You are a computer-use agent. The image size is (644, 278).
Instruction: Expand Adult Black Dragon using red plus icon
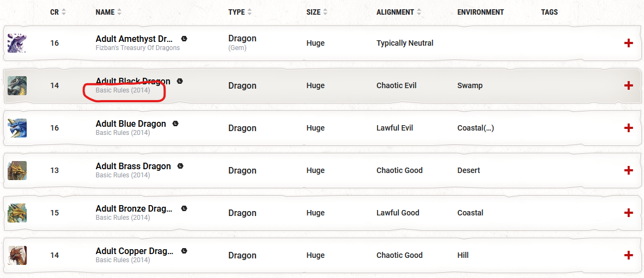(x=628, y=85)
